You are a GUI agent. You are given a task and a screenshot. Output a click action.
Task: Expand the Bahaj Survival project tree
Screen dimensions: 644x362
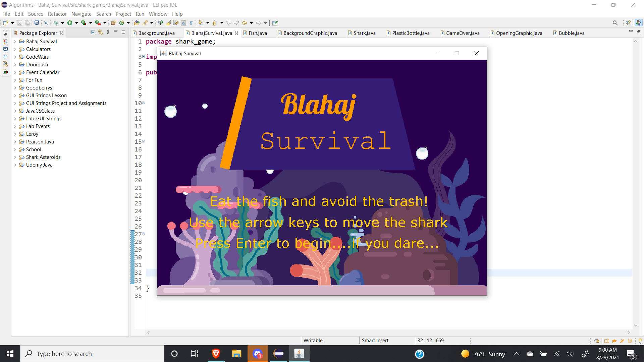pos(15,42)
